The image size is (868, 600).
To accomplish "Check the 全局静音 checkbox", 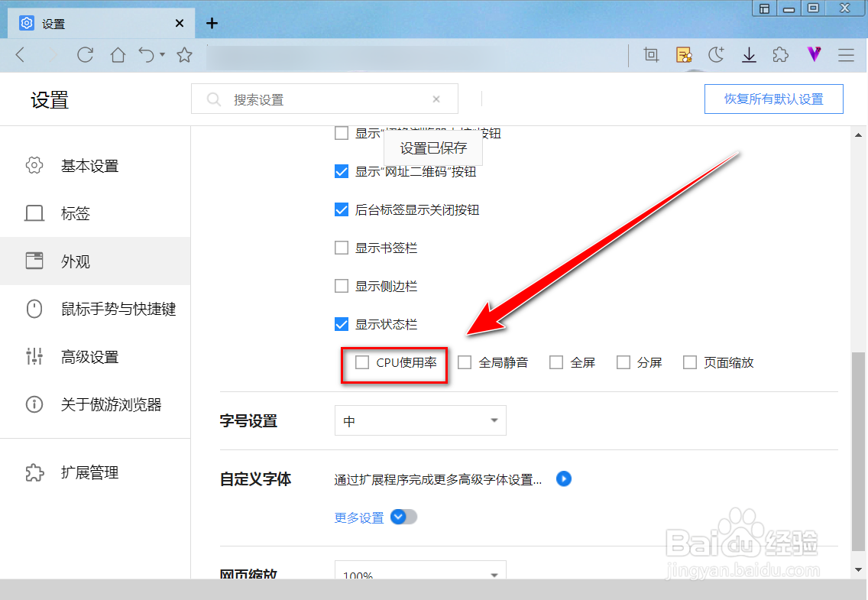I will pos(465,362).
